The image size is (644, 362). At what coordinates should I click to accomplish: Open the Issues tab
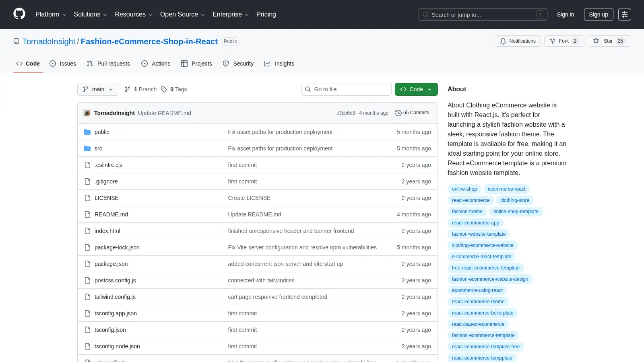click(x=63, y=64)
